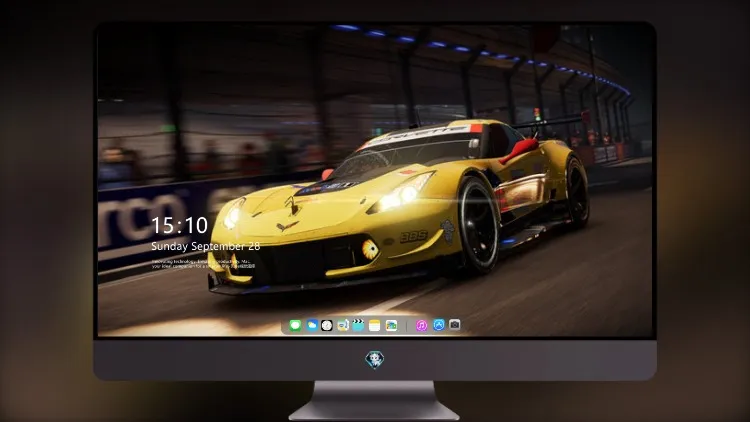Open the Maps app icon in dock
The image size is (750, 422).
coord(342,326)
